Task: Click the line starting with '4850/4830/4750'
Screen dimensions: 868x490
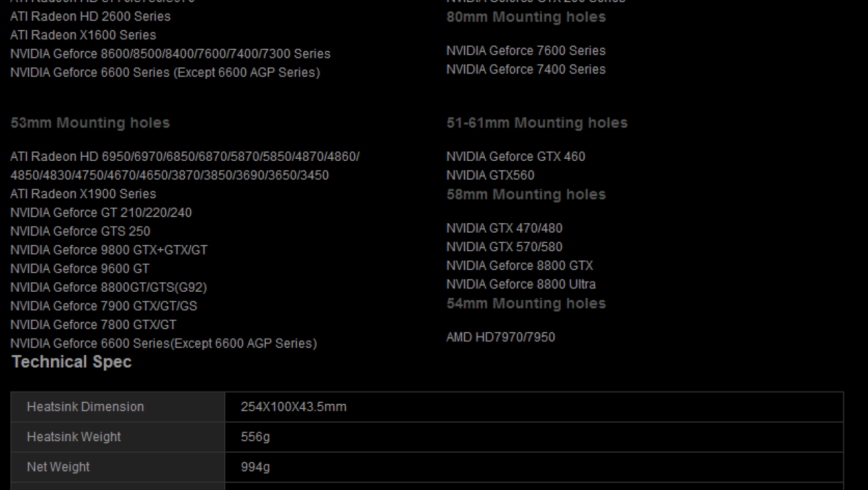Action: (x=170, y=175)
